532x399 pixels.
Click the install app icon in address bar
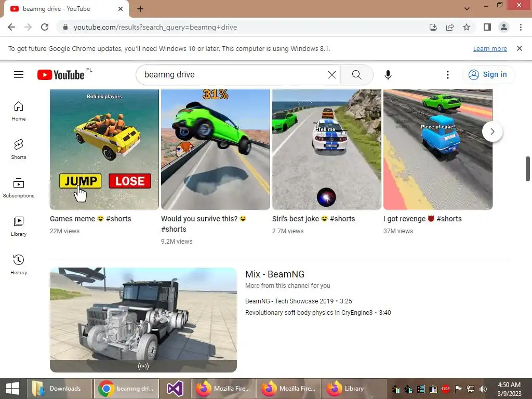(433, 27)
